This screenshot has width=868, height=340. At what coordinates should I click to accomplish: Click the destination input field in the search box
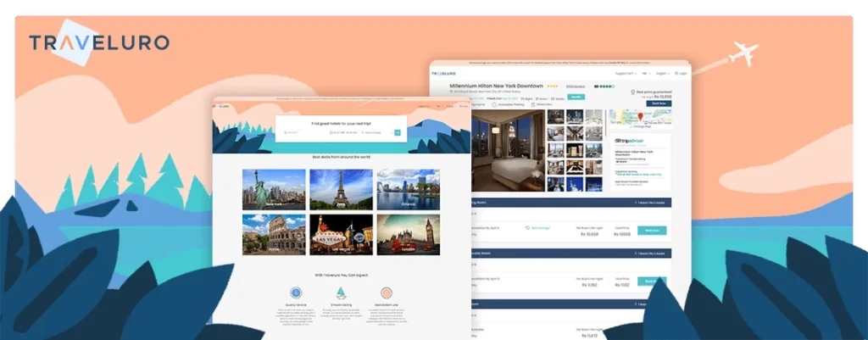pyautogui.click(x=303, y=132)
